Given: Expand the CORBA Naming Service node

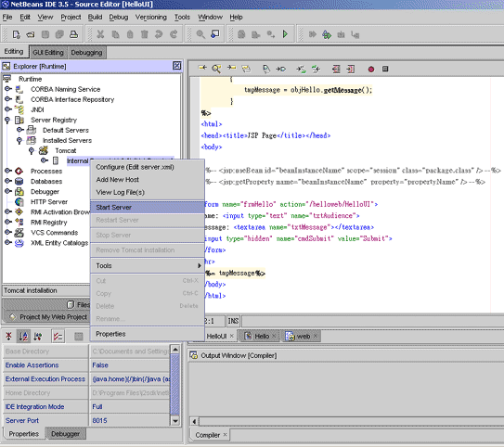Looking at the screenshot, I should pos(8,89).
